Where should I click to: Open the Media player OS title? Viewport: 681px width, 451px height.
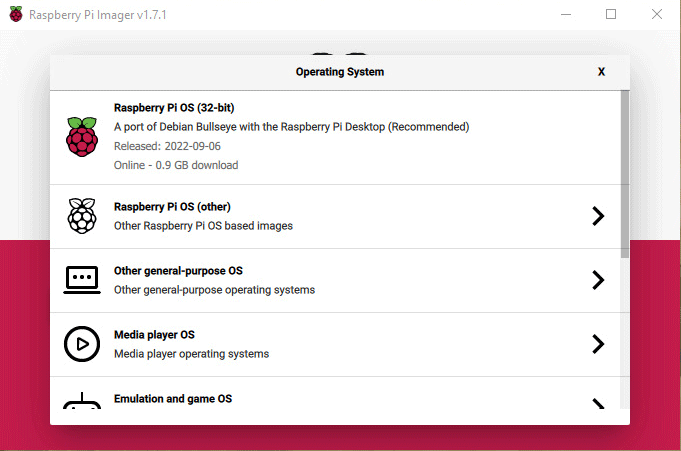(x=154, y=335)
